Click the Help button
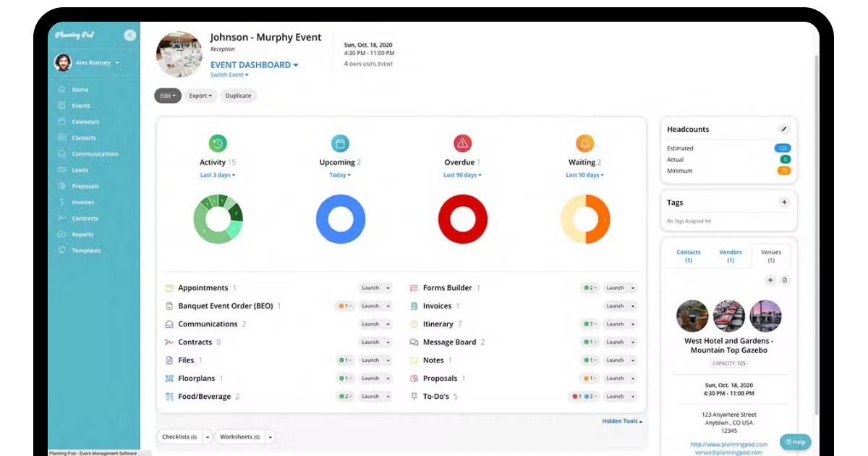The image size is (868, 456). pyautogui.click(x=796, y=442)
